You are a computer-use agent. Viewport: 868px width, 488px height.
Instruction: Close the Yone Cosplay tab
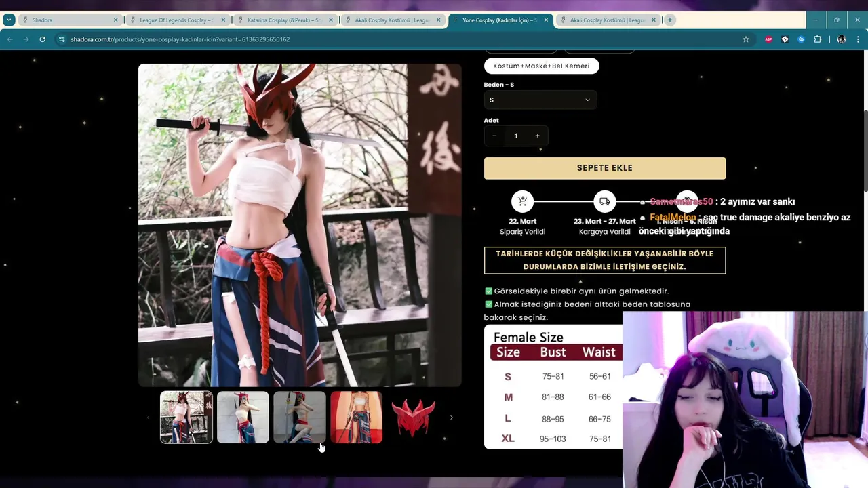click(546, 20)
